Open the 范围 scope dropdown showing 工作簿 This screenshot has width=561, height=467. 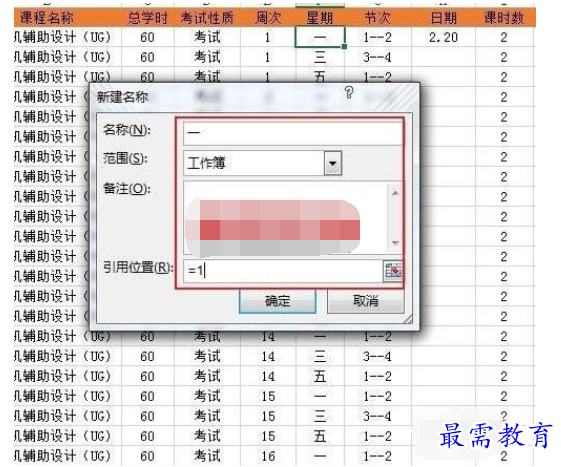333,163
